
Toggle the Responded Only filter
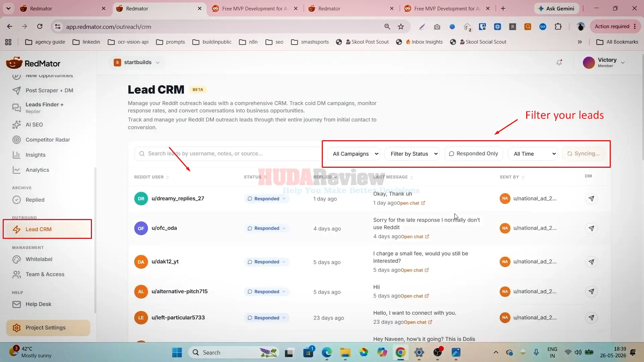coord(473,154)
